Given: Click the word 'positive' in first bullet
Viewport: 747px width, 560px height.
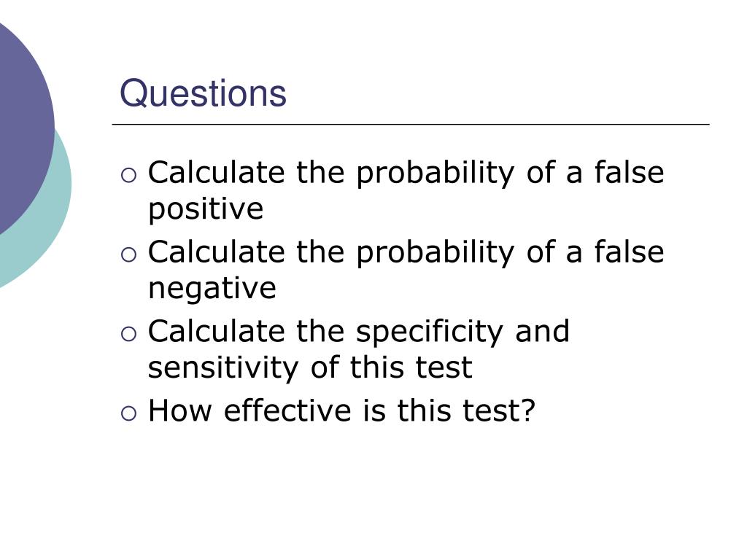Looking at the screenshot, I should [x=205, y=209].
